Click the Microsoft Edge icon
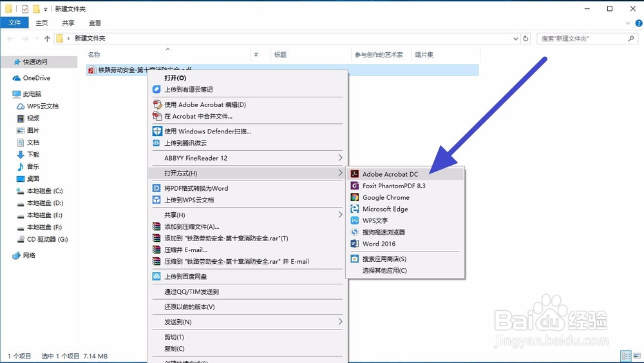Image resolution: width=644 pixels, height=363 pixels. (x=354, y=209)
